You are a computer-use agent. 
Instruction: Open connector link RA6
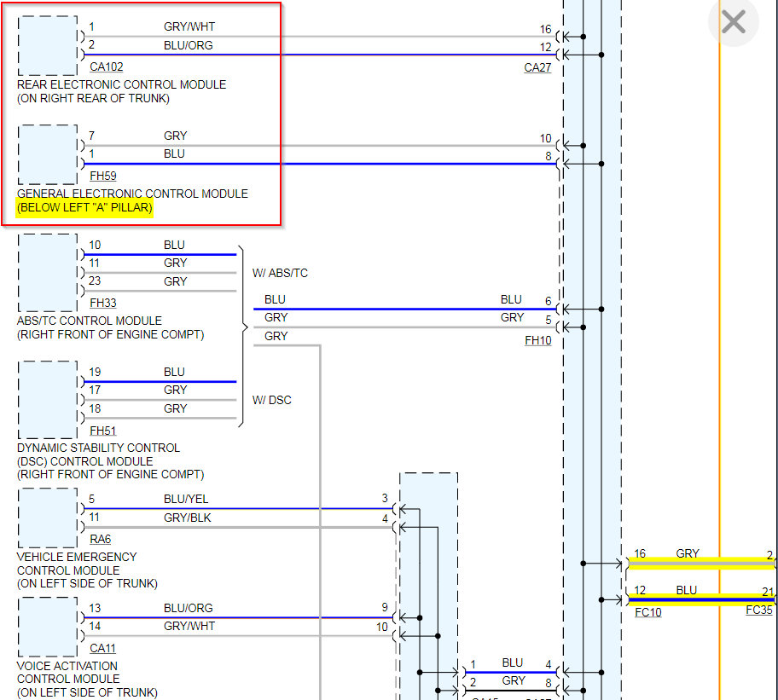click(100, 539)
